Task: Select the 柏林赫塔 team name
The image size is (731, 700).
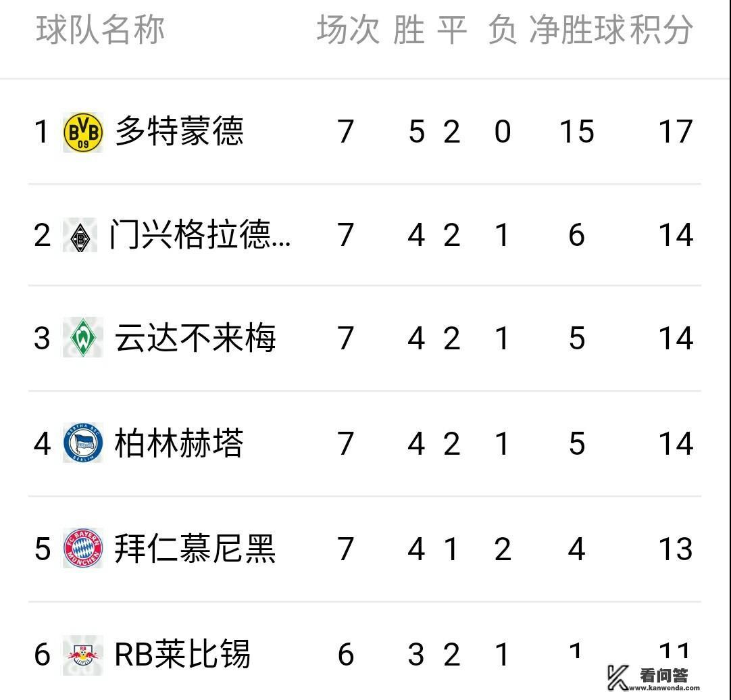Action: [x=179, y=443]
